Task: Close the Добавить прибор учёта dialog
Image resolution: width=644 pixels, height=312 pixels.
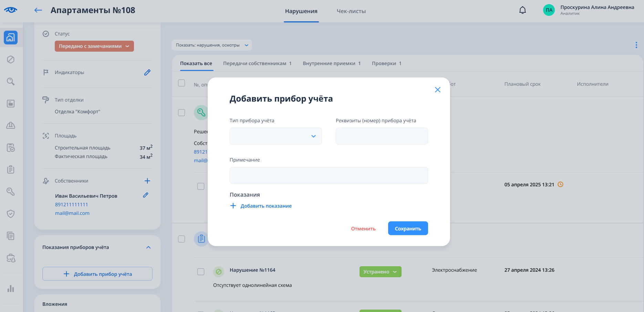Action: (x=437, y=90)
